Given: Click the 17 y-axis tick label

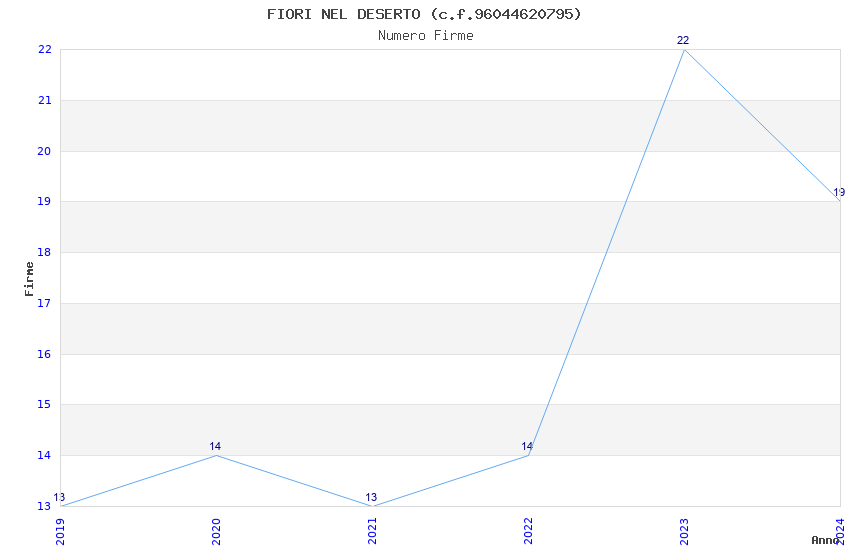Looking at the screenshot, I should pyautogui.click(x=44, y=303).
